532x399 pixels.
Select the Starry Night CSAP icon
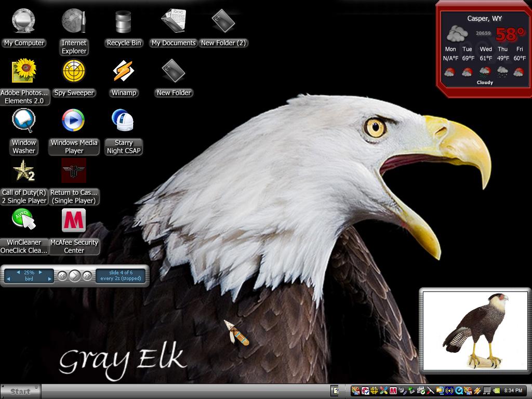coord(123,121)
